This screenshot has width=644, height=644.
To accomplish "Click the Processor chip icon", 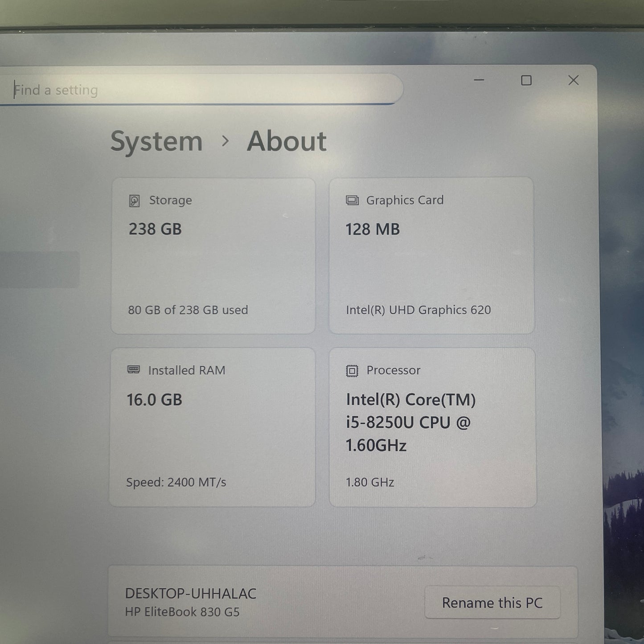I will [352, 371].
